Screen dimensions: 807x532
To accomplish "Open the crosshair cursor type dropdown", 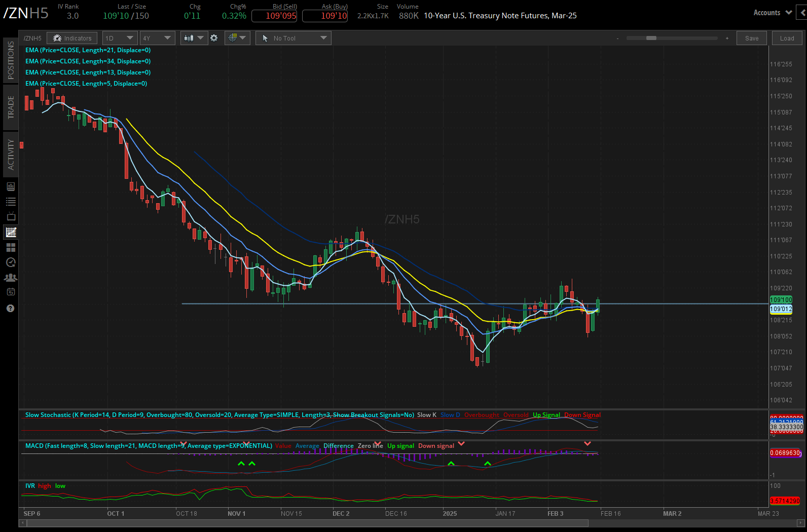I will [x=237, y=38].
